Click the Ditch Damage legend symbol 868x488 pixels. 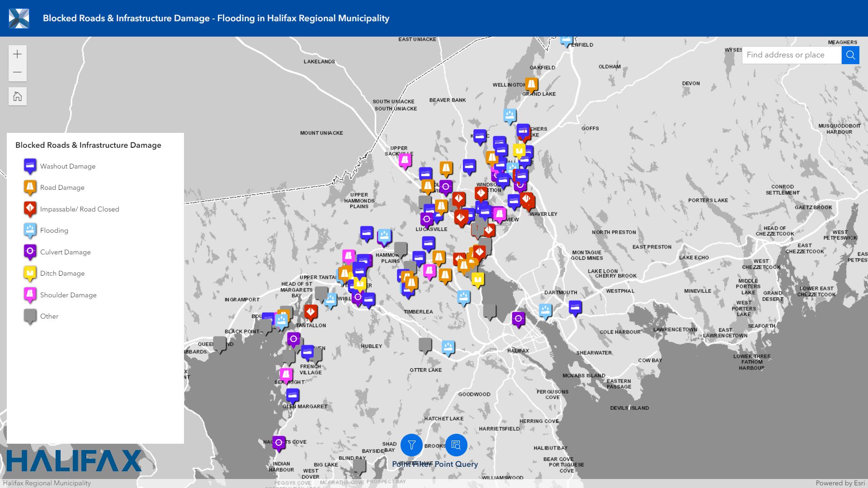pos(30,273)
